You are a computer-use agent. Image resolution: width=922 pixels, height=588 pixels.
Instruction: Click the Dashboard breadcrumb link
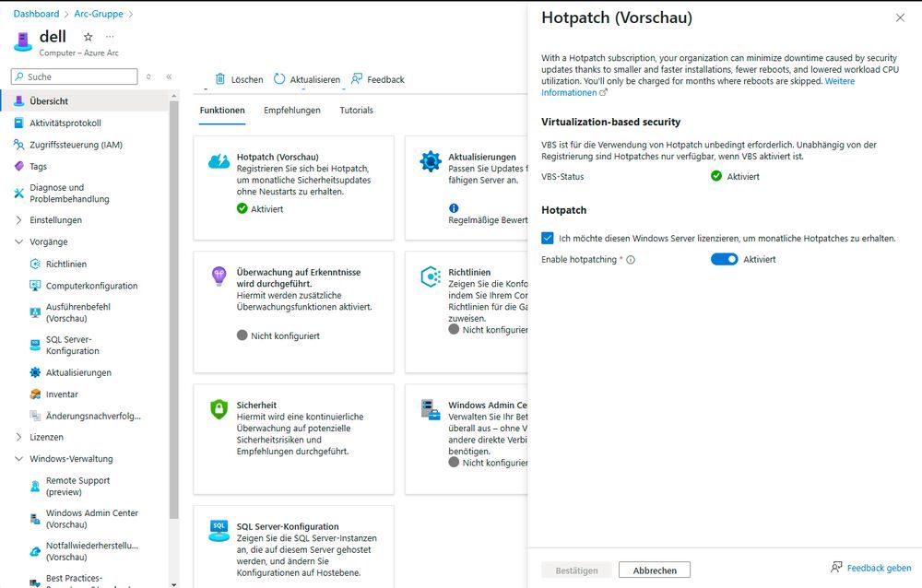click(37, 14)
